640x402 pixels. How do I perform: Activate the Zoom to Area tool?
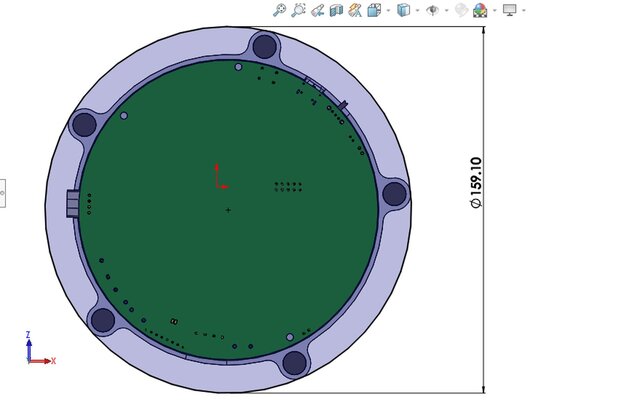pos(298,10)
